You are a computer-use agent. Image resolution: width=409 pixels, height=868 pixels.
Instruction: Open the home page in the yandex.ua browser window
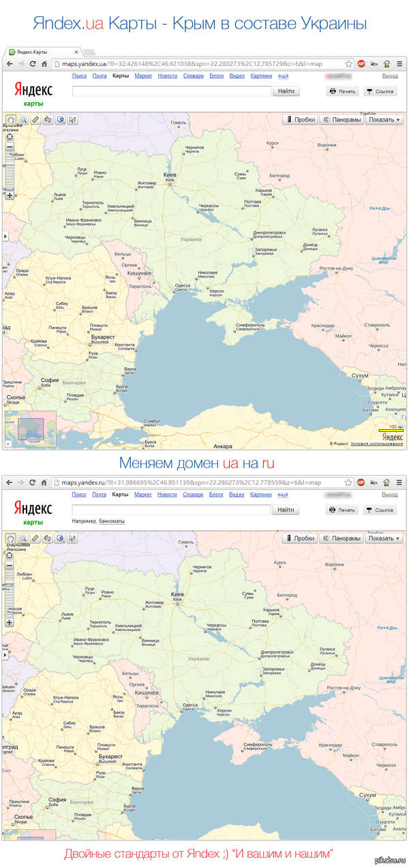(x=44, y=63)
